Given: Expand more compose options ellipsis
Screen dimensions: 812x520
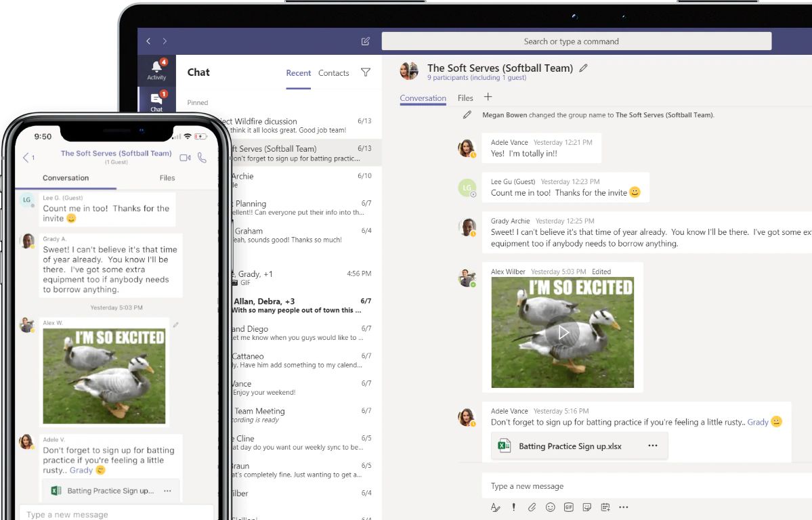Looking at the screenshot, I should point(624,507).
